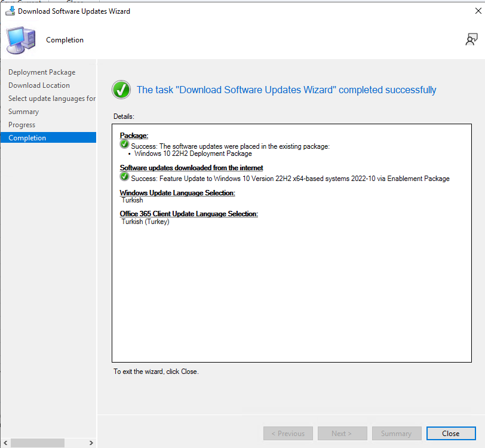
Task: Click 'The software updates were placed' success line
Action: coord(230,146)
